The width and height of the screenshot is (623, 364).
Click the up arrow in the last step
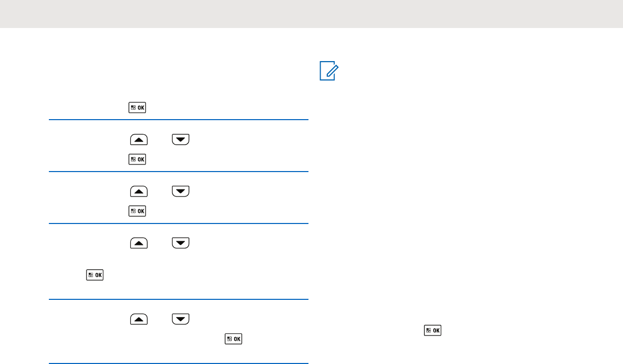pyautogui.click(x=139, y=319)
